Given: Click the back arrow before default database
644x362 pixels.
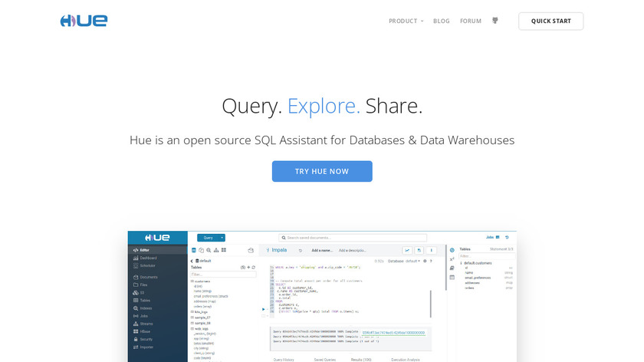Looking at the screenshot, I should pyautogui.click(x=192, y=261).
